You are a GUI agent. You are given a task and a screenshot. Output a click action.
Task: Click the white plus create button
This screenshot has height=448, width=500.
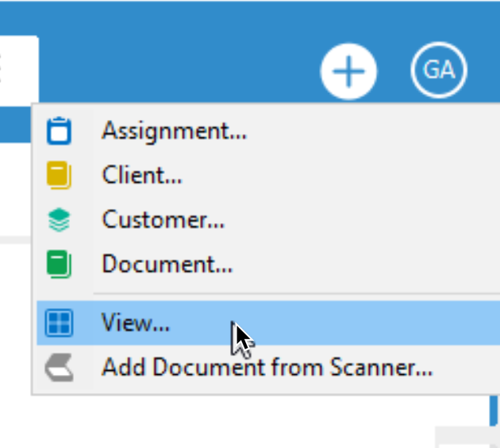(348, 71)
